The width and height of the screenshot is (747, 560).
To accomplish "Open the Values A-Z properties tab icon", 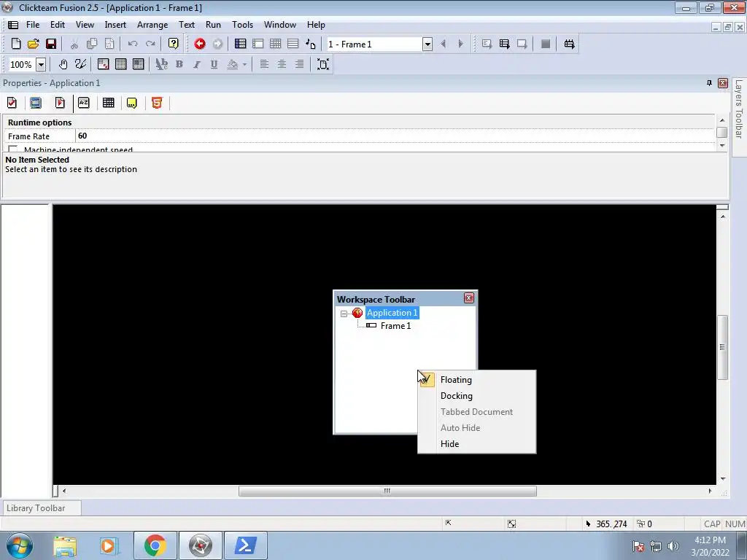I will coord(84,103).
